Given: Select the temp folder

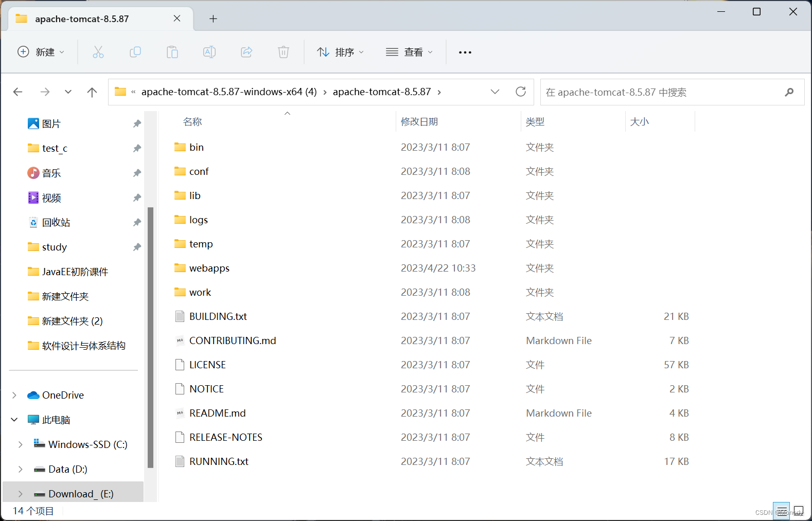Looking at the screenshot, I should 201,244.
